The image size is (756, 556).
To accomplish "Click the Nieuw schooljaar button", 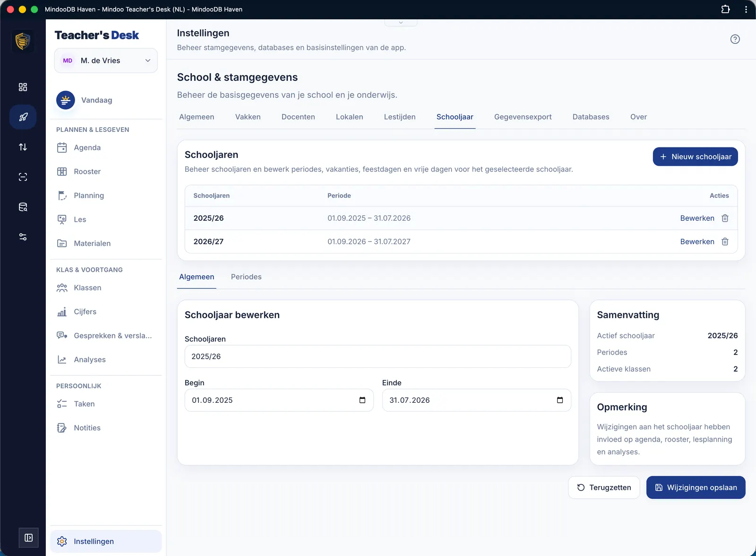I will [695, 156].
